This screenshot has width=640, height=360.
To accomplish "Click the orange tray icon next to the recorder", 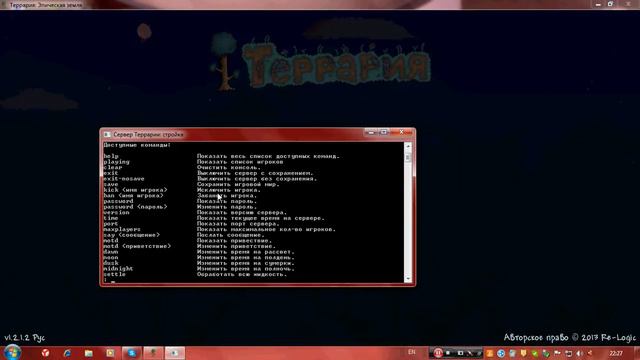I will coord(489,353).
